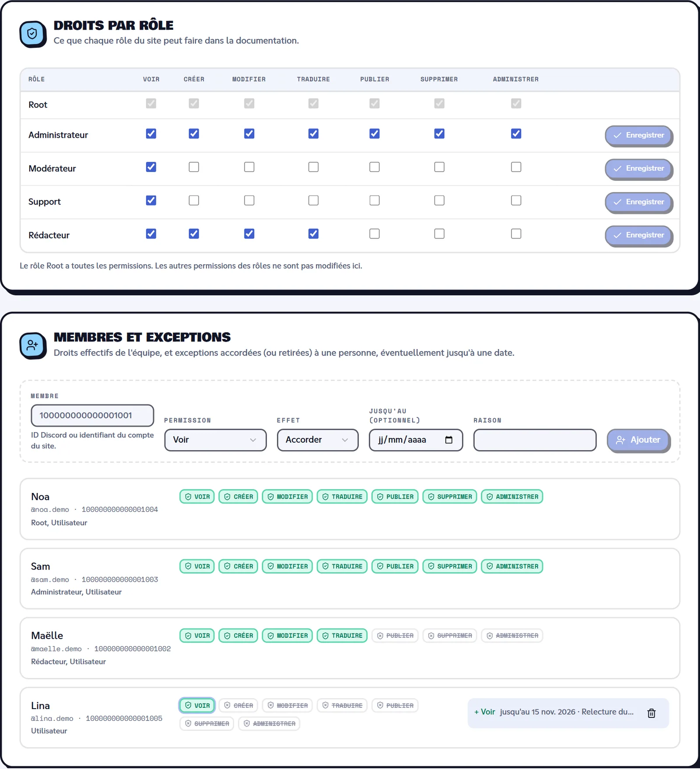Enable Modifier permission for Support

coord(249,200)
